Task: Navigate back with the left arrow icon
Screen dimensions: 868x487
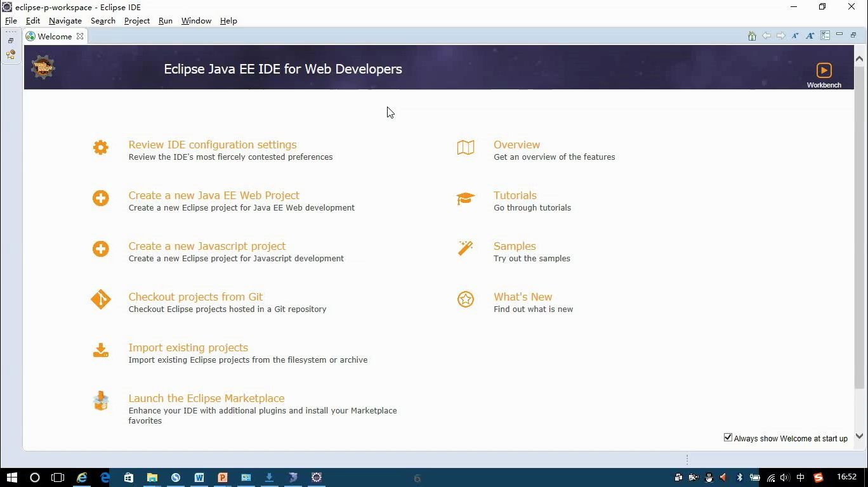Action: click(766, 36)
